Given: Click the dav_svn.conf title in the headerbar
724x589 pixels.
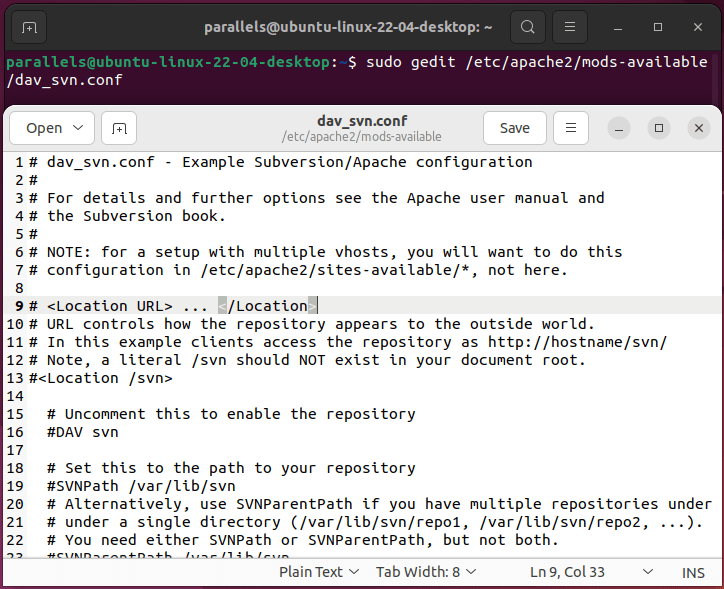Looking at the screenshot, I should click(362, 121).
